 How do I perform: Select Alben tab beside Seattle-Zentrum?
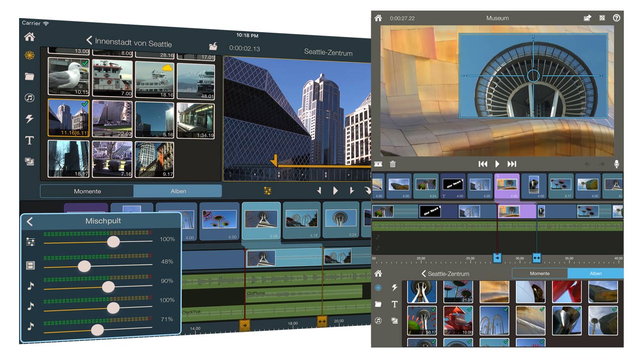pyautogui.click(x=595, y=274)
